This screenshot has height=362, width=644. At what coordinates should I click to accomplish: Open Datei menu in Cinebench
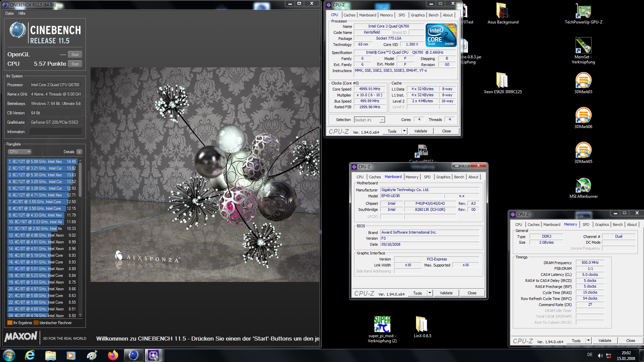tap(9, 13)
